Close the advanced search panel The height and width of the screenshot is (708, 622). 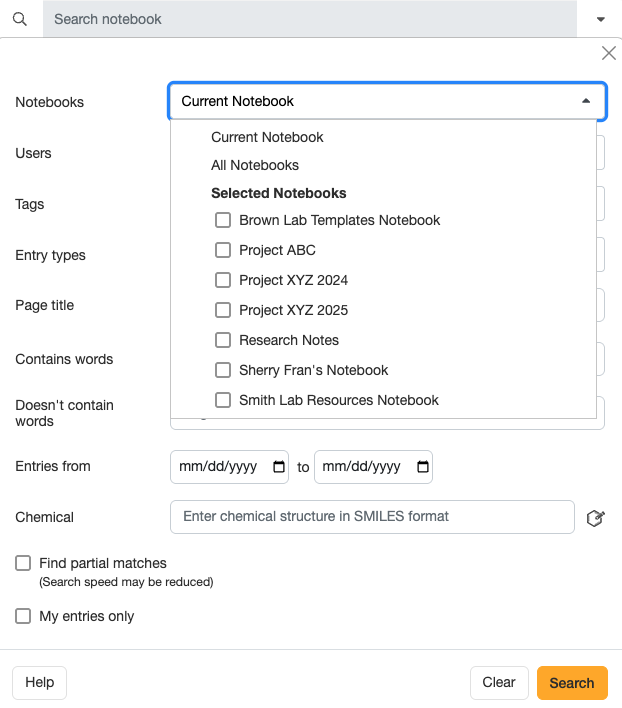[x=608, y=54]
